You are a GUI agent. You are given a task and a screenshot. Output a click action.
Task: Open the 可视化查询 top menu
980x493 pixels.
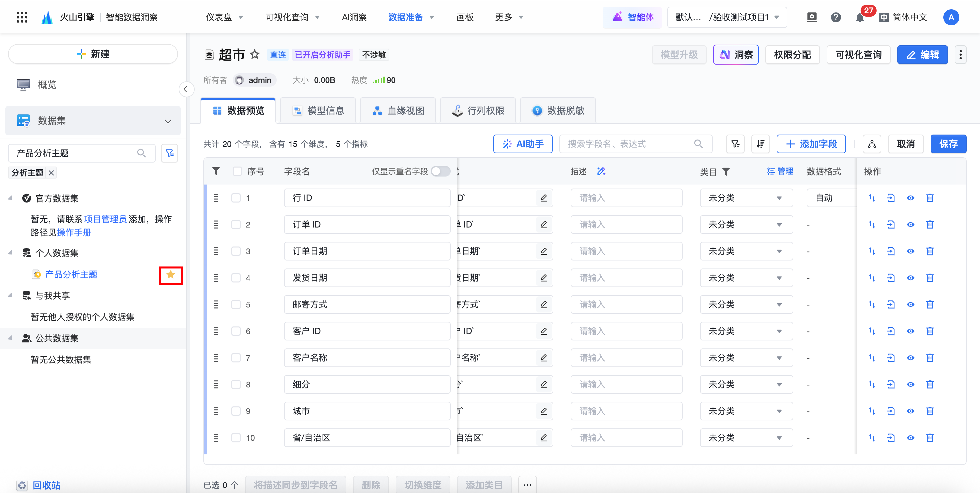coord(292,17)
